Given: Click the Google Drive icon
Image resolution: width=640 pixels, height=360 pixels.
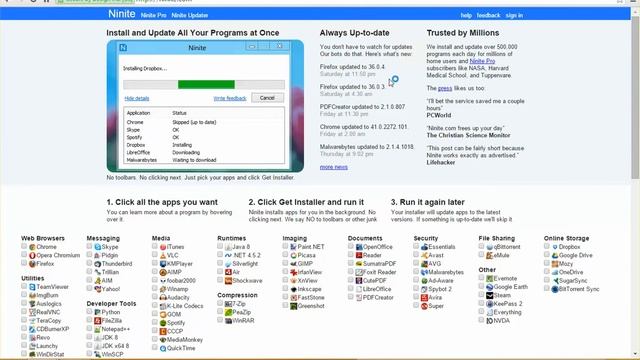Looking at the screenshot, I should (x=555, y=256).
